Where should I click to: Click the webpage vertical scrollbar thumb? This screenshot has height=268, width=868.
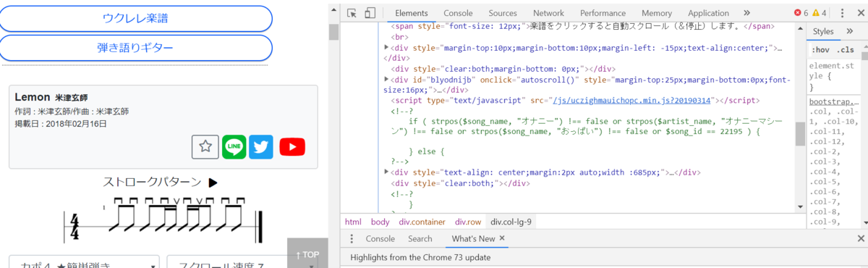[333, 32]
